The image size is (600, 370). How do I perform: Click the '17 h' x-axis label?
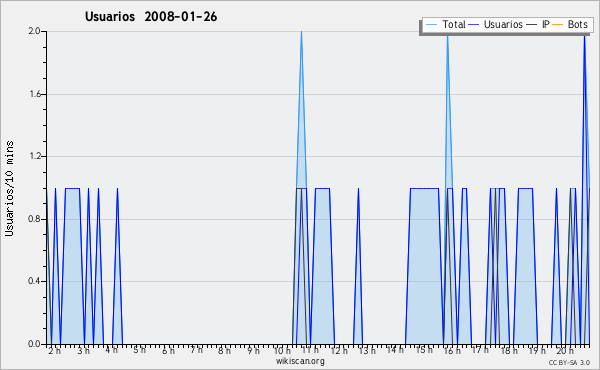click(480, 350)
